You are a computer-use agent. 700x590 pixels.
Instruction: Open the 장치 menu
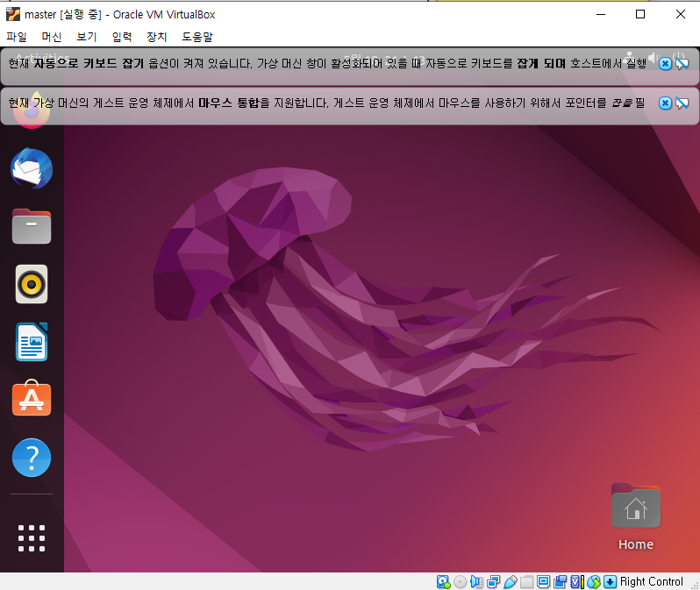tap(157, 37)
